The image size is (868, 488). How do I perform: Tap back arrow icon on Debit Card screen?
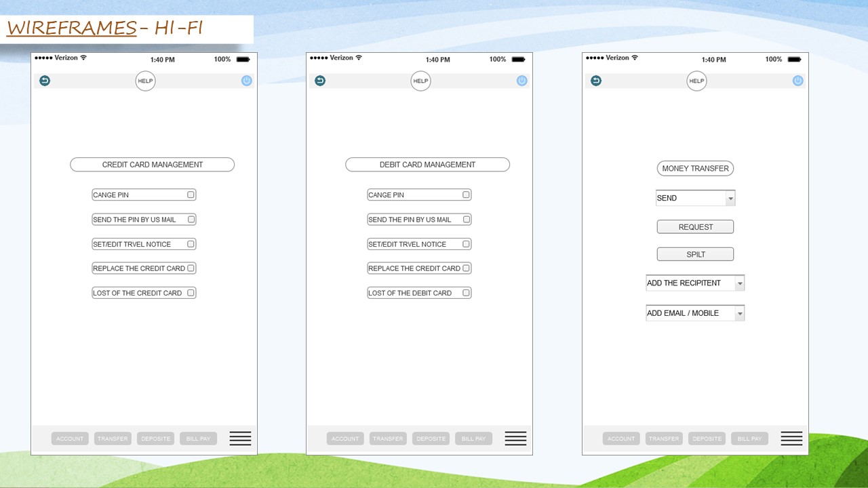pos(320,81)
